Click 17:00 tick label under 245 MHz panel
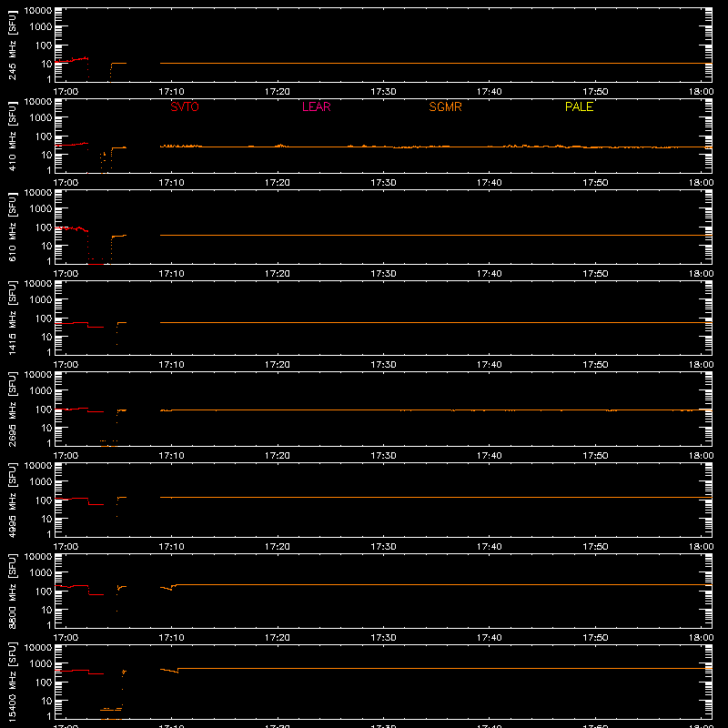728x728 pixels. (66, 92)
